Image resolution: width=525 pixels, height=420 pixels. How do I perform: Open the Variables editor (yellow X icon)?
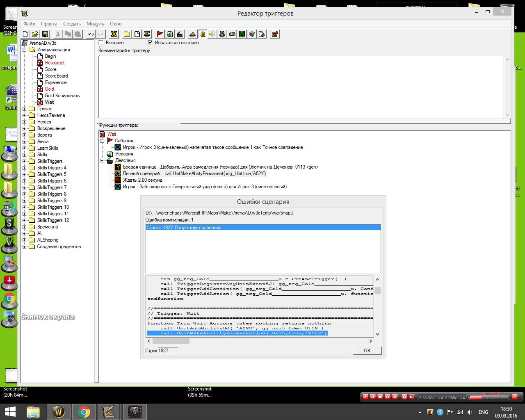click(114, 34)
